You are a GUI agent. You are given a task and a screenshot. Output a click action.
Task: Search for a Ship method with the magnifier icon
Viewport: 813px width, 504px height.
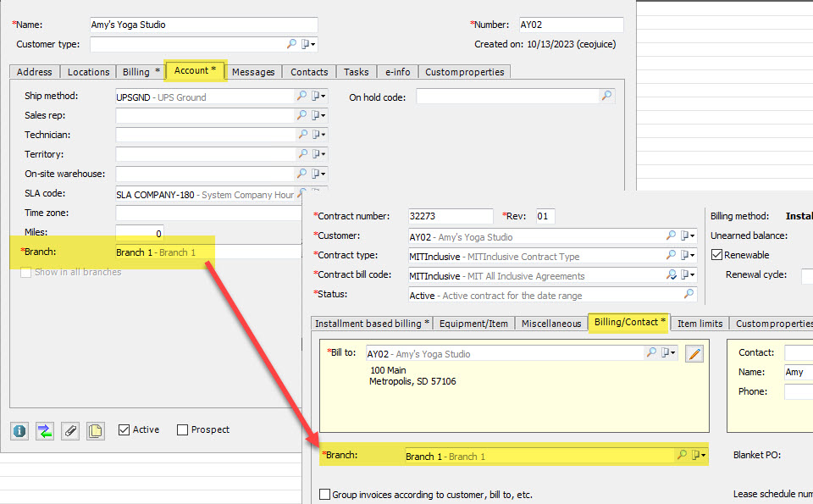(x=301, y=96)
